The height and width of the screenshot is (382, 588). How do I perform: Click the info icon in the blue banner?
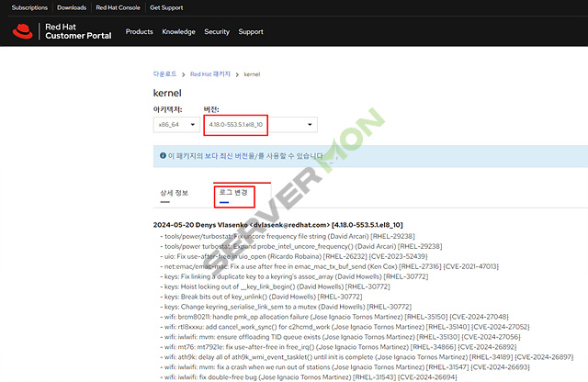pos(163,155)
